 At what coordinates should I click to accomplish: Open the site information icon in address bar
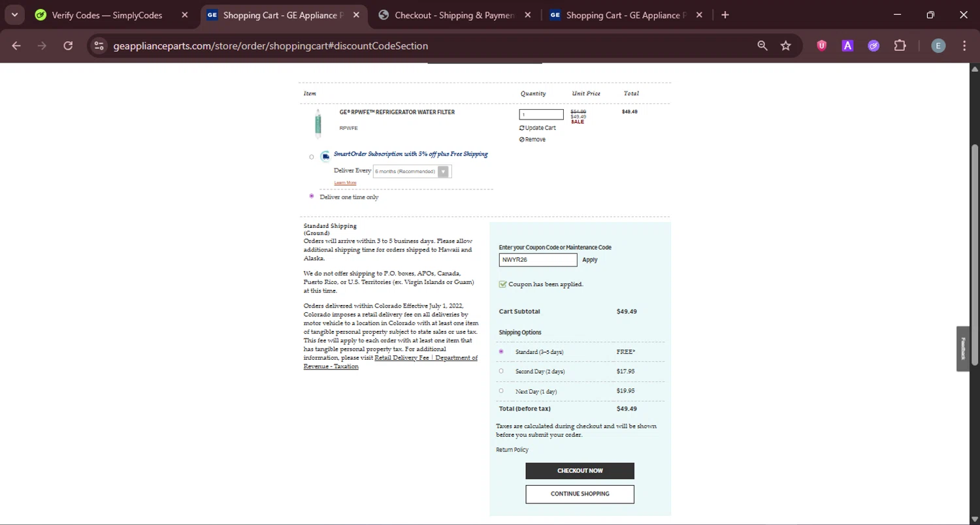click(x=99, y=46)
